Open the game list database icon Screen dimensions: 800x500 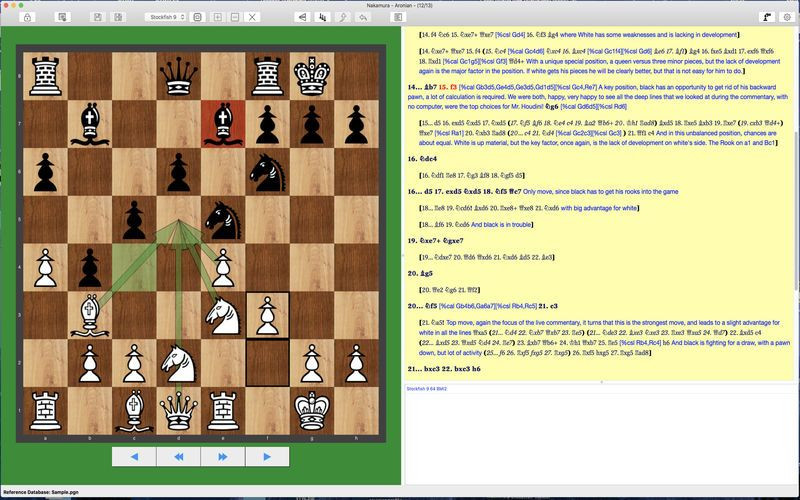62,17
